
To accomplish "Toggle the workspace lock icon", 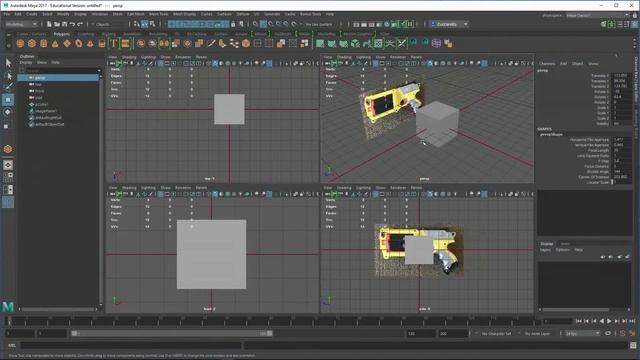I will tap(635, 15).
